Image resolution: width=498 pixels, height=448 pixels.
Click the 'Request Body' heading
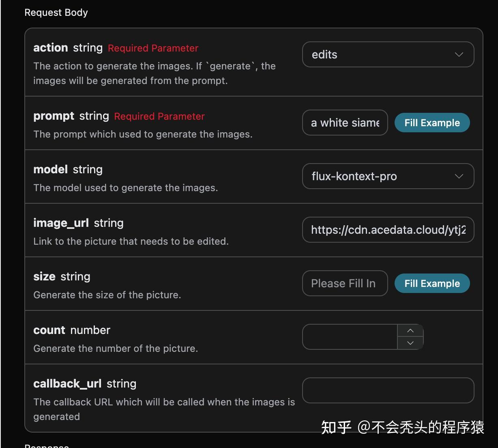pyautogui.click(x=56, y=13)
